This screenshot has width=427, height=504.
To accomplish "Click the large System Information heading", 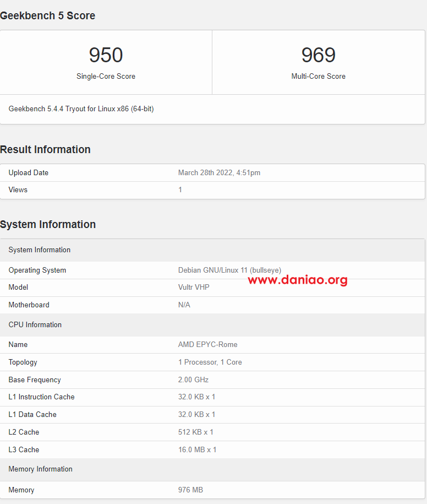I will point(48,224).
